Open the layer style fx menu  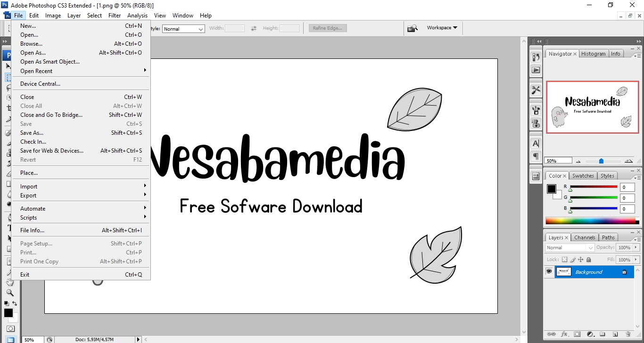point(564,334)
